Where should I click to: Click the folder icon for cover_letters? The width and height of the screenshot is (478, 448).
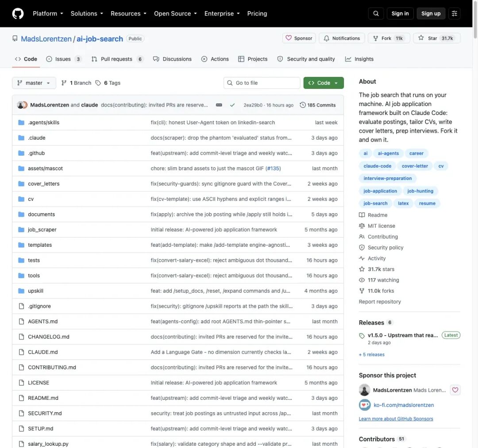pyautogui.click(x=21, y=184)
